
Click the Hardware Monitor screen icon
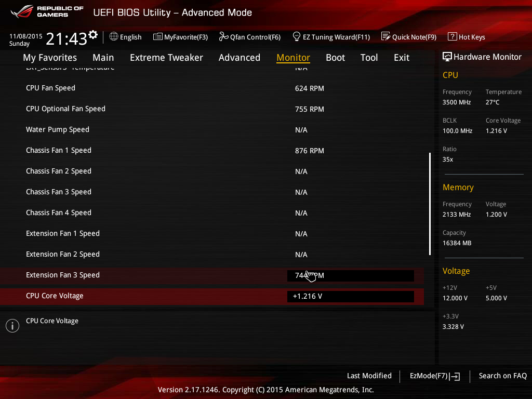point(447,57)
